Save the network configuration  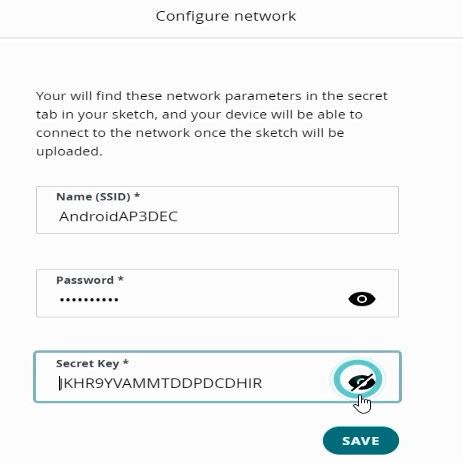coord(361,441)
